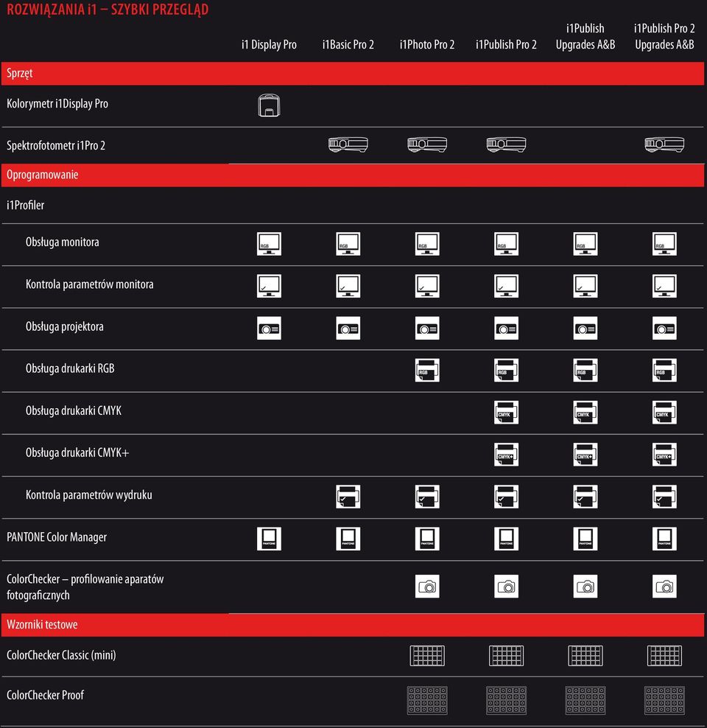Screen dimensions: 707x728
Task: Click Obsługa monitora icon for i1Publish Upgrades A&B
Action: click(x=585, y=244)
